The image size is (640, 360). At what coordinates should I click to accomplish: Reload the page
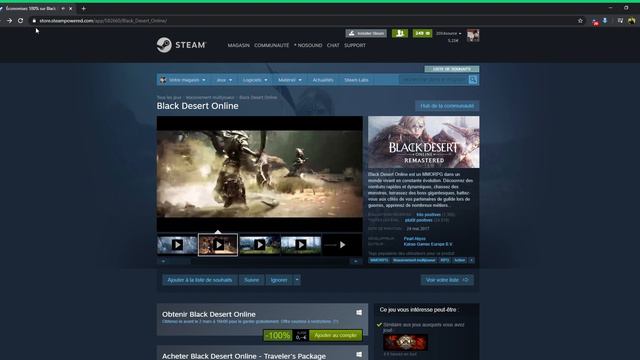pos(20,20)
